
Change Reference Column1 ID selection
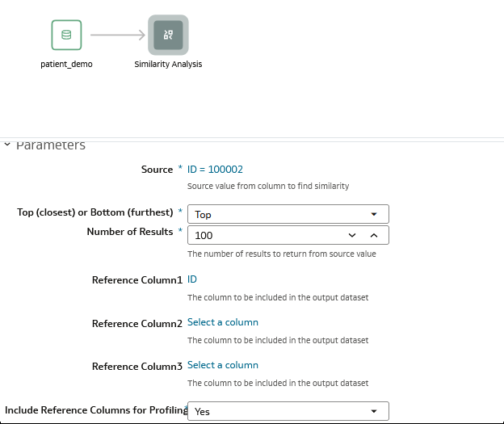[192, 279]
